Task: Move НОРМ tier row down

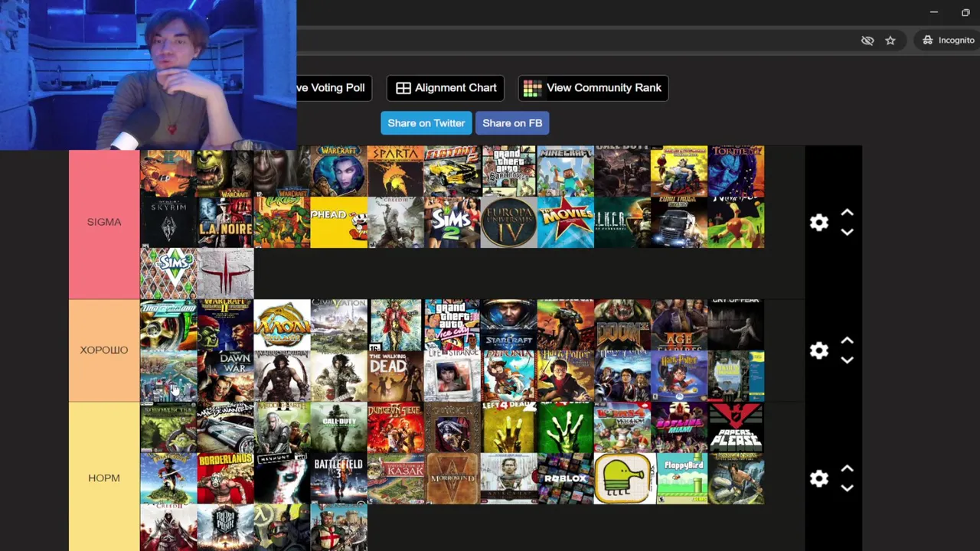Action: (847, 487)
